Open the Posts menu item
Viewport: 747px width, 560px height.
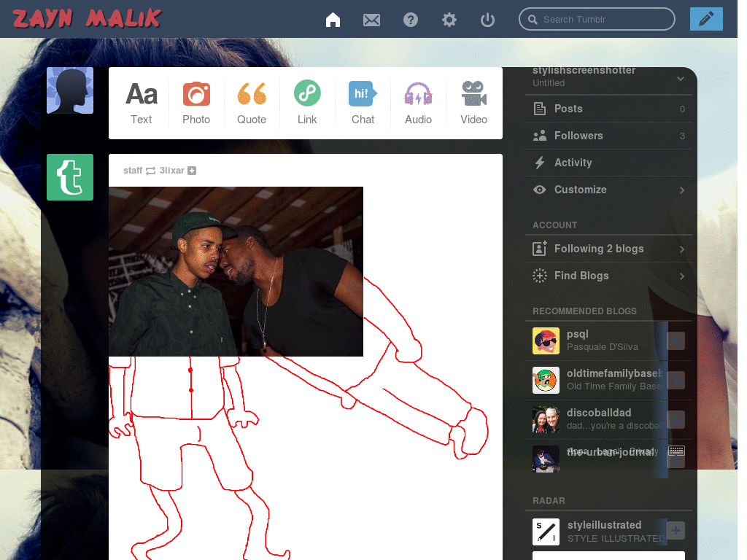click(x=608, y=109)
